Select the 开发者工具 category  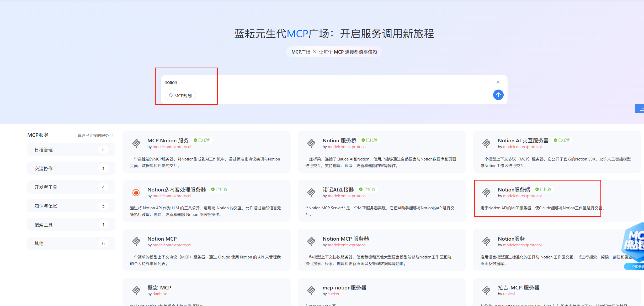71,187
